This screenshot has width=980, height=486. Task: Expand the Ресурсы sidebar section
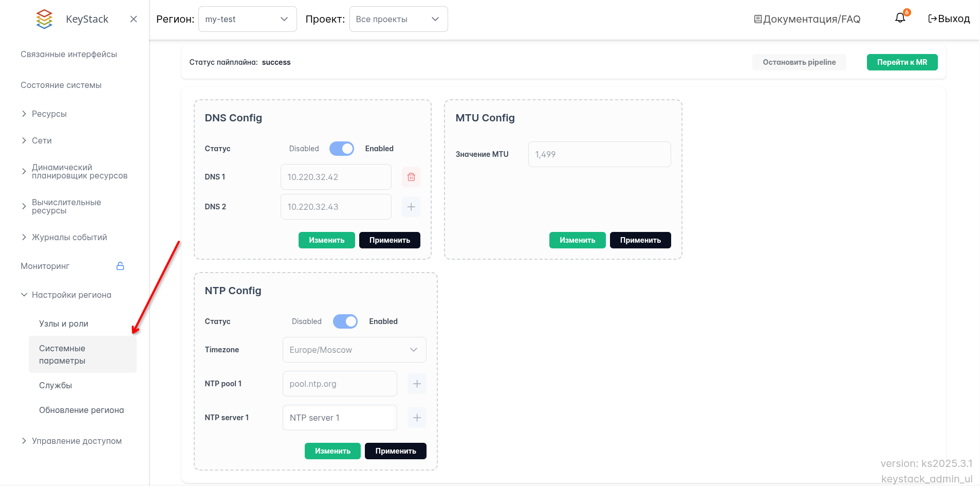[49, 114]
